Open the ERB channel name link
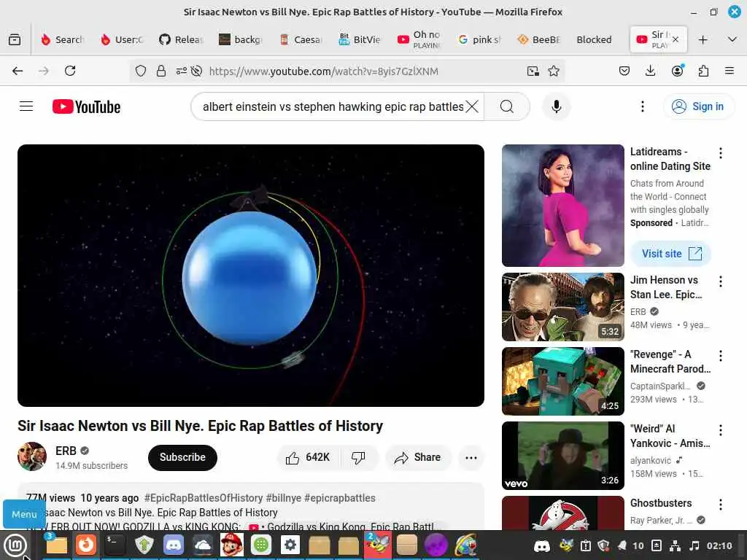The width and height of the screenshot is (747, 560). click(66, 451)
